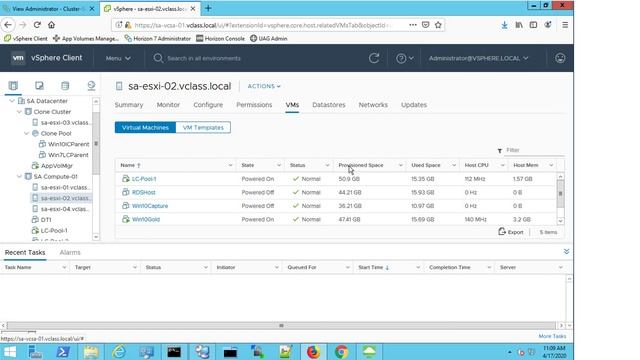This screenshot has height=360, width=640.
Task: Click the Recent Tasks horizontal scrollbar
Action: (281, 325)
